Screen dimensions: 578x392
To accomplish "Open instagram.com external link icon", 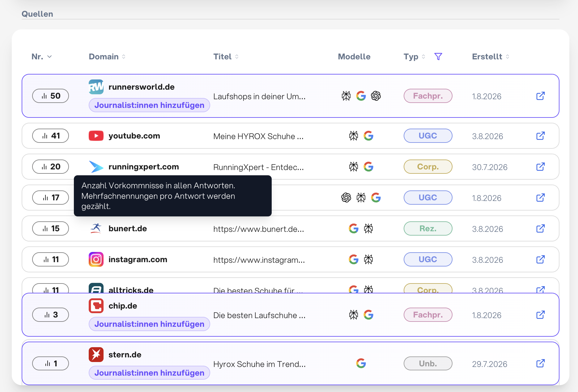I will pos(540,259).
